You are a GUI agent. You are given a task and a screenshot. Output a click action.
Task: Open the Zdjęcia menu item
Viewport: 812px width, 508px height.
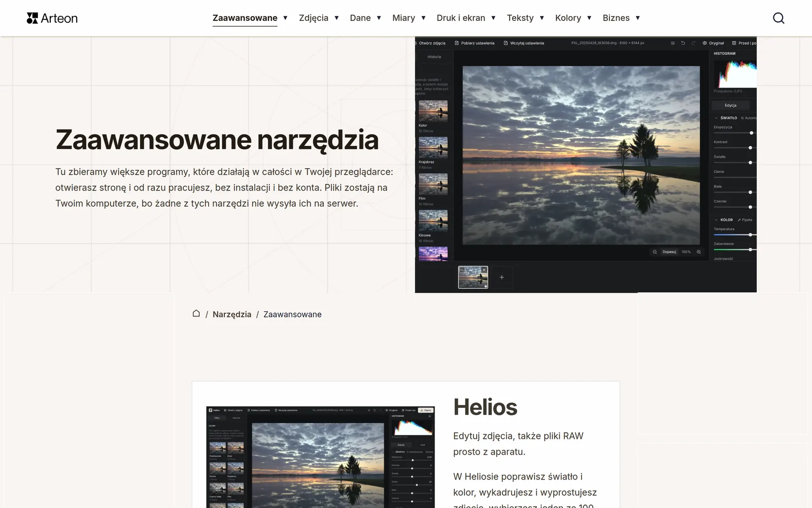314,18
